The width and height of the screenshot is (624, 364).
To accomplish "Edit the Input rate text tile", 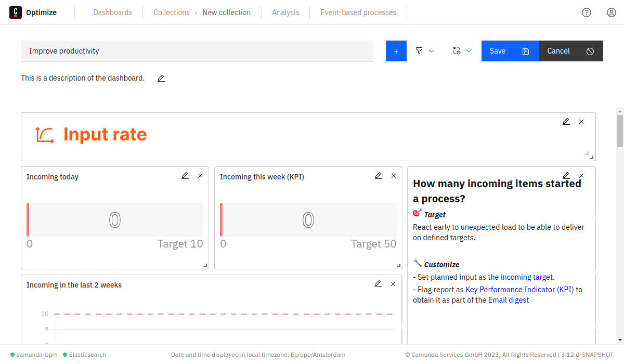I will [x=566, y=122].
